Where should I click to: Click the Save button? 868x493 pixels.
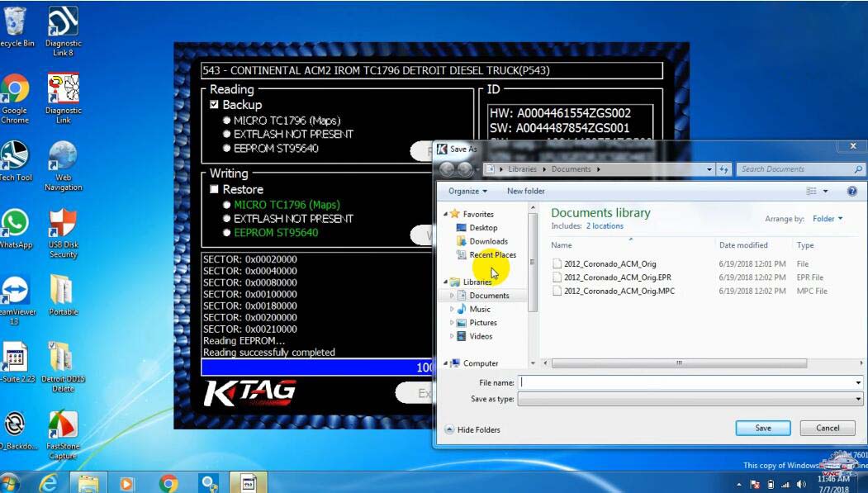(x=763, y=429)
